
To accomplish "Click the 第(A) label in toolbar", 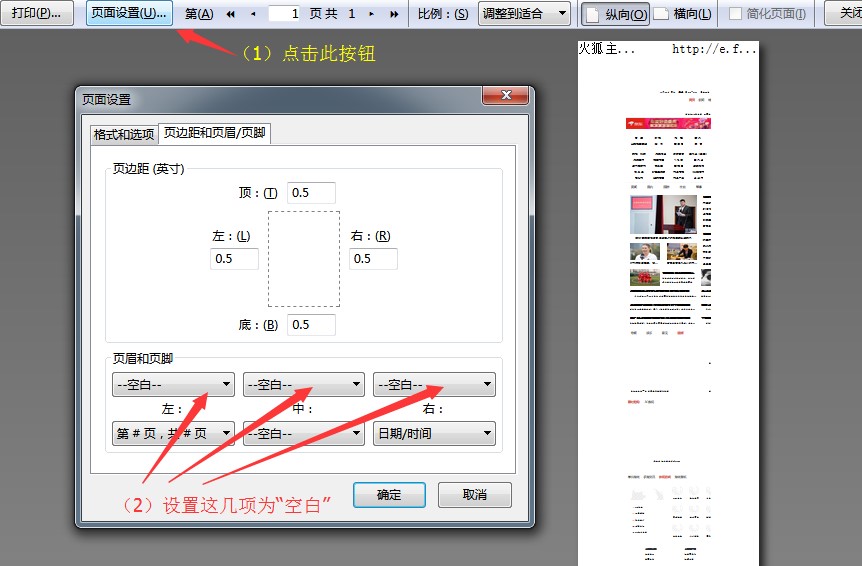I will [x=199, y=14].
